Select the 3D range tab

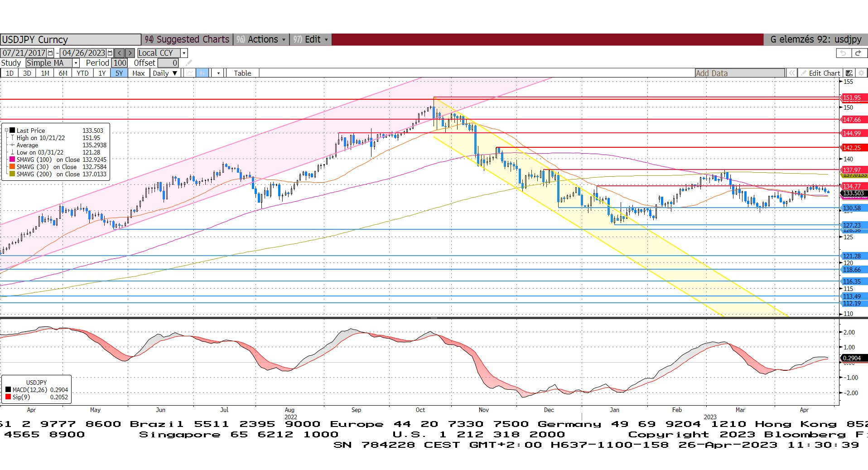pos(27,73)
